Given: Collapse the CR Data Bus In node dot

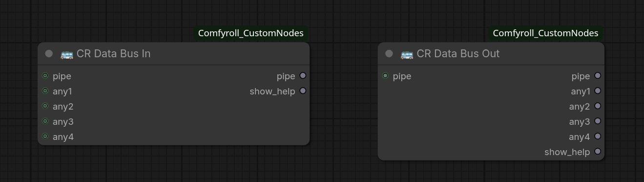Looking at the screenshot, I should (49, 54).
